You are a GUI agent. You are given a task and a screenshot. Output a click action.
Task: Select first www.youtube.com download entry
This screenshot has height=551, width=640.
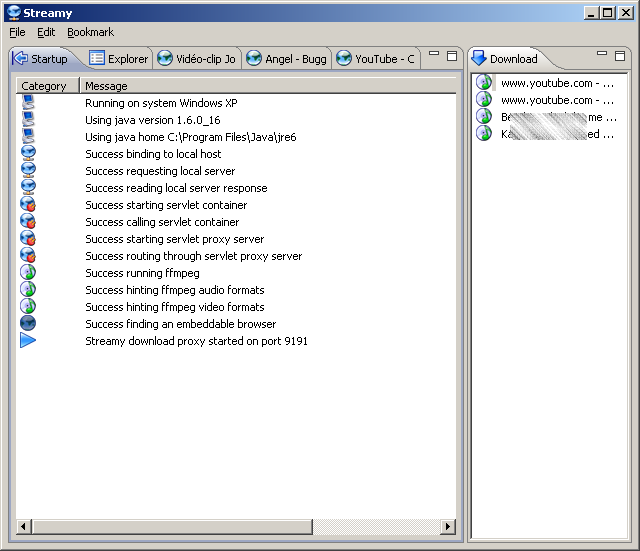click(558, 83)
